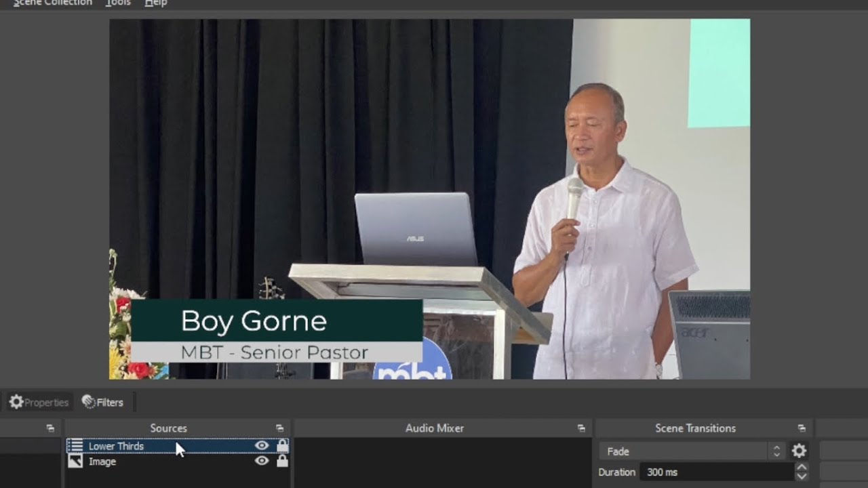
Task: Open the Scene Collection menu
Action: pos(53,3)
